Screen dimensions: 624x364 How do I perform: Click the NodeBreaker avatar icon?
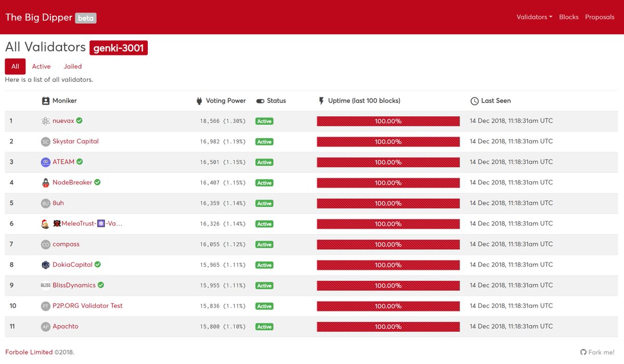(46, 183)
